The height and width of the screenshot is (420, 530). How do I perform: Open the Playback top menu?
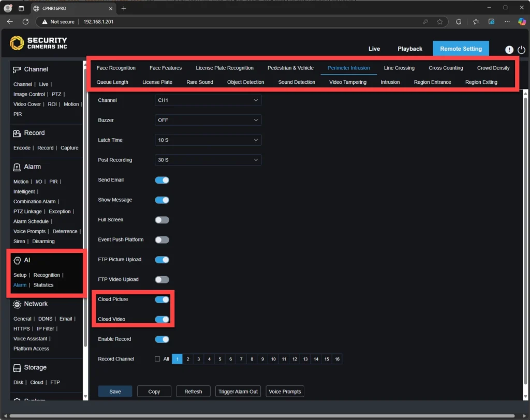410,49
